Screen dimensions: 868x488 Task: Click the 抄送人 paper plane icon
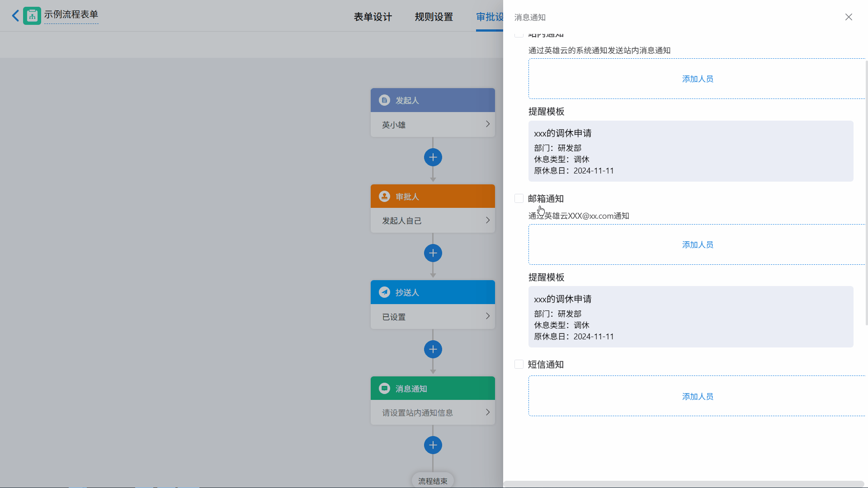384,292
